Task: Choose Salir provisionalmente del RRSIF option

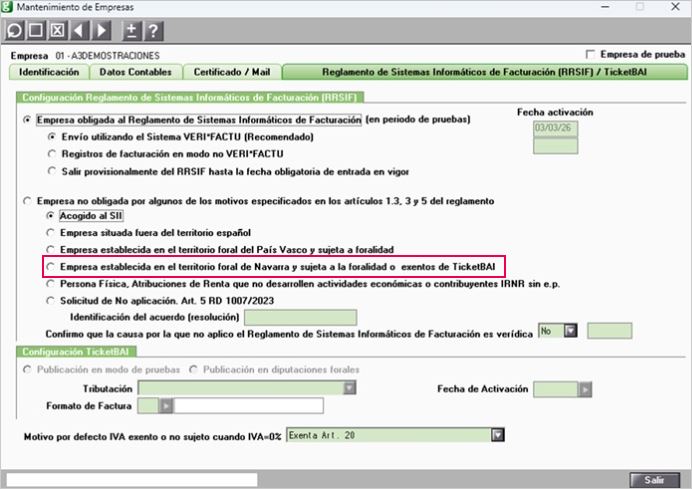Action: (52, 171)
